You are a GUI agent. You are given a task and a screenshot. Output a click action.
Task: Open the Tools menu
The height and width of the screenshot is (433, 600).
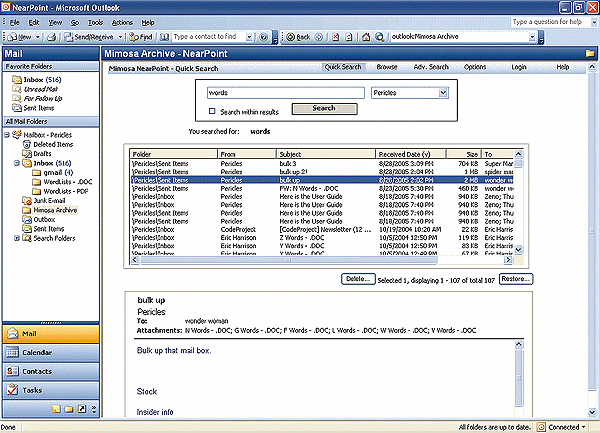click(95, 23)
